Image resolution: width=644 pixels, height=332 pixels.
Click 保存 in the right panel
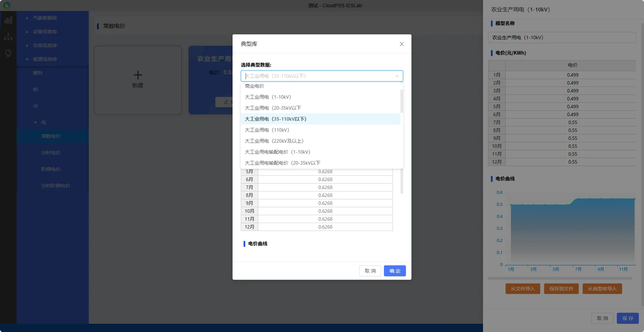(628, 318)
